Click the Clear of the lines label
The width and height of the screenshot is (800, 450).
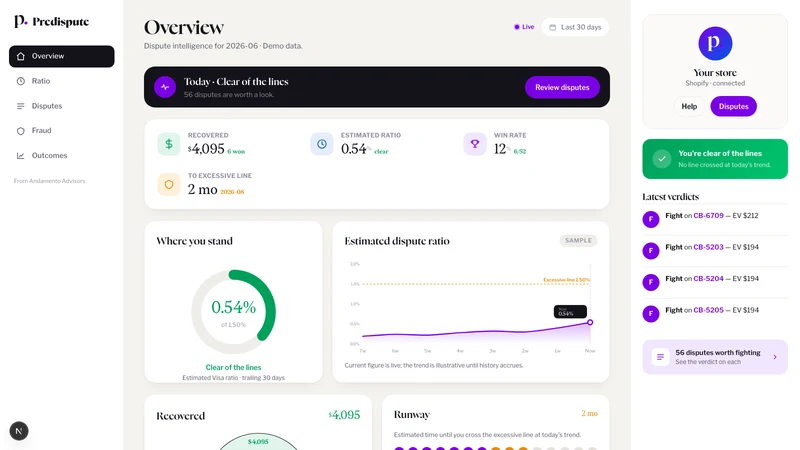[233, 367]
